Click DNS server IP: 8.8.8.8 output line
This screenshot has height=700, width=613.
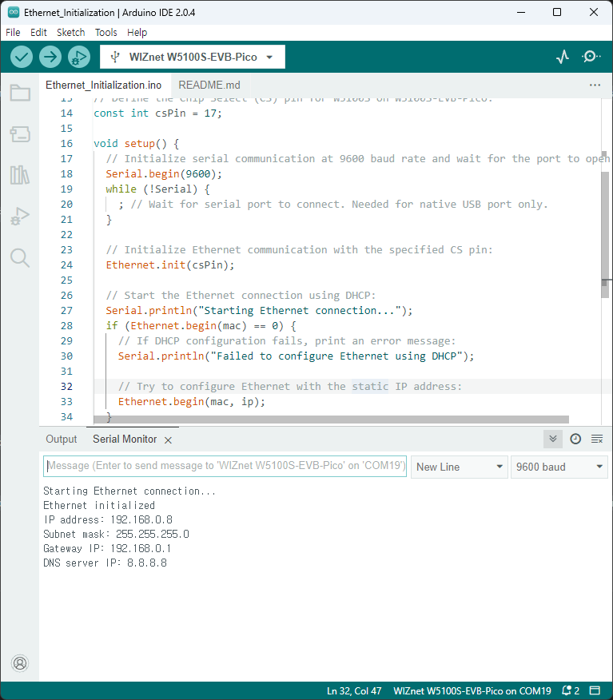105,563
